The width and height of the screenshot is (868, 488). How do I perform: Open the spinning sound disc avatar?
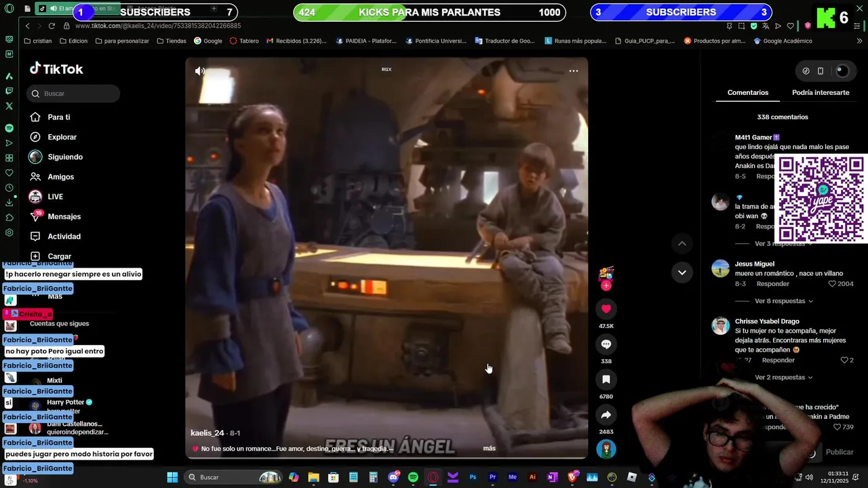pyautogui.click(x=606, y=449)
